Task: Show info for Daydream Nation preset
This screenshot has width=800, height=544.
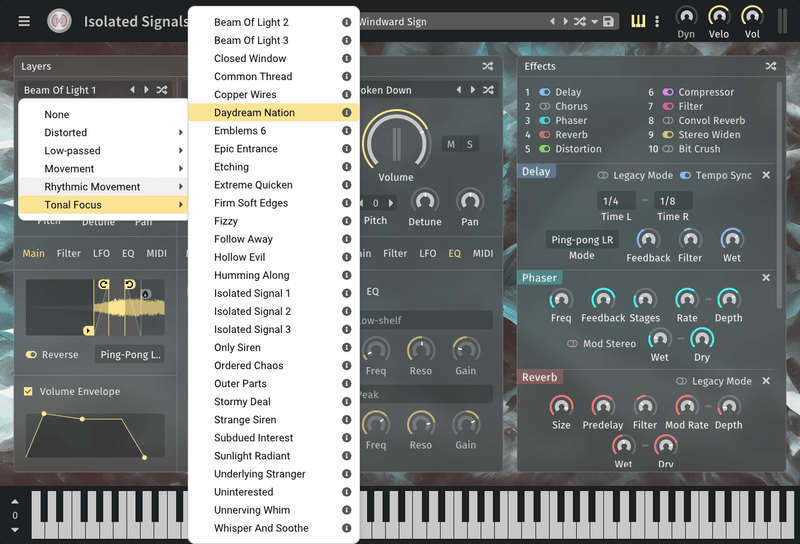Action: [346, 113]
